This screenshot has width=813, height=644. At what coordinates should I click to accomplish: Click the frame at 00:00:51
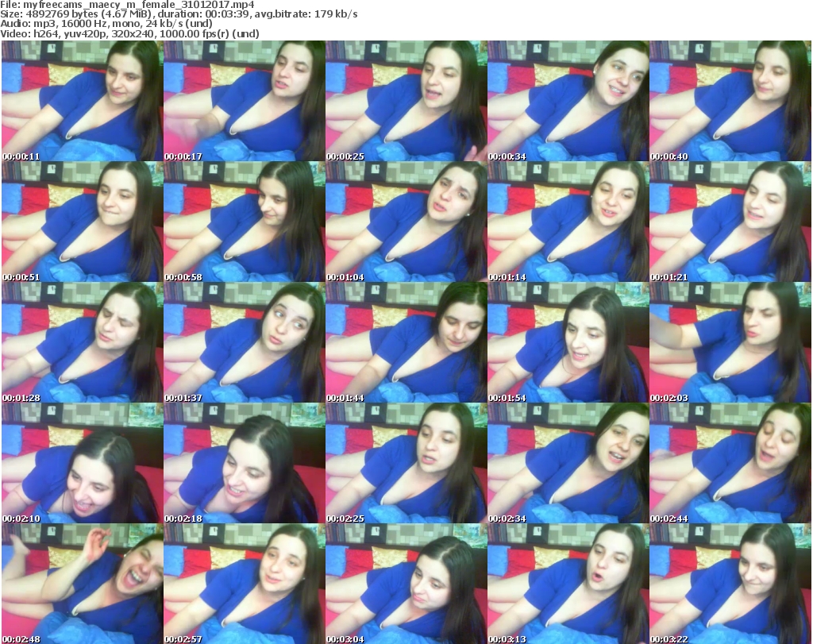pyautogui.click(x=82, y=222)
